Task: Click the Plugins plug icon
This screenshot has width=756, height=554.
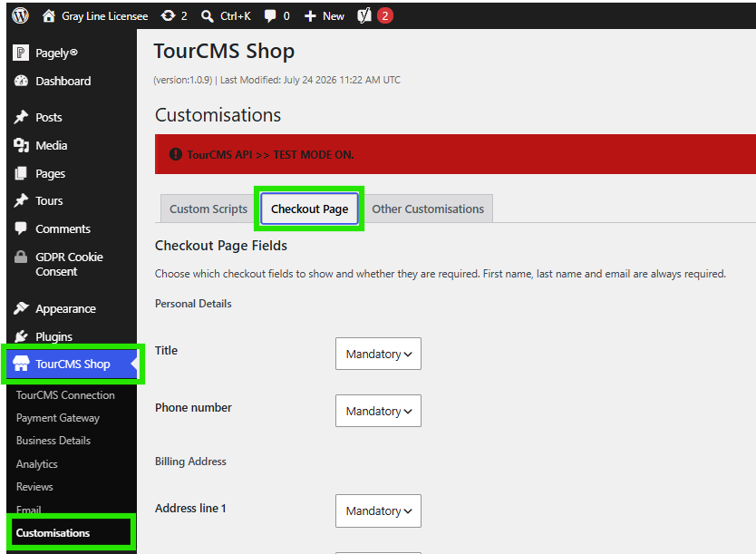Action: tap(21, 336)
